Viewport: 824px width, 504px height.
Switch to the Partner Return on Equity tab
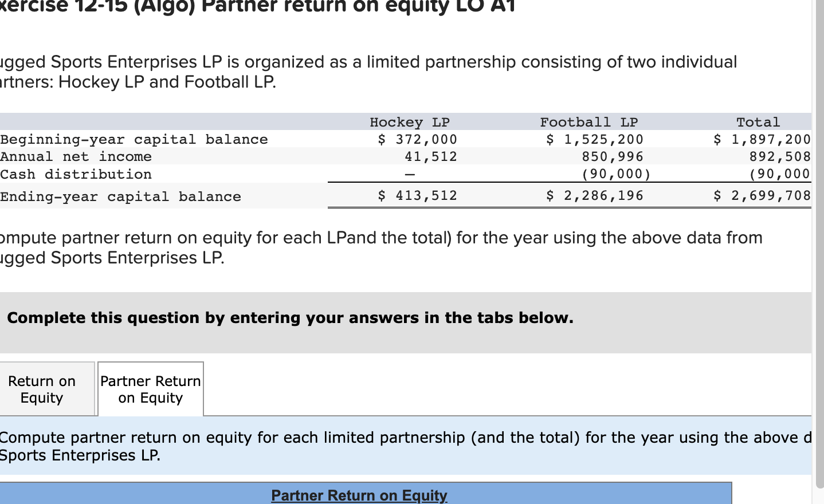click(x=150, y=388)
